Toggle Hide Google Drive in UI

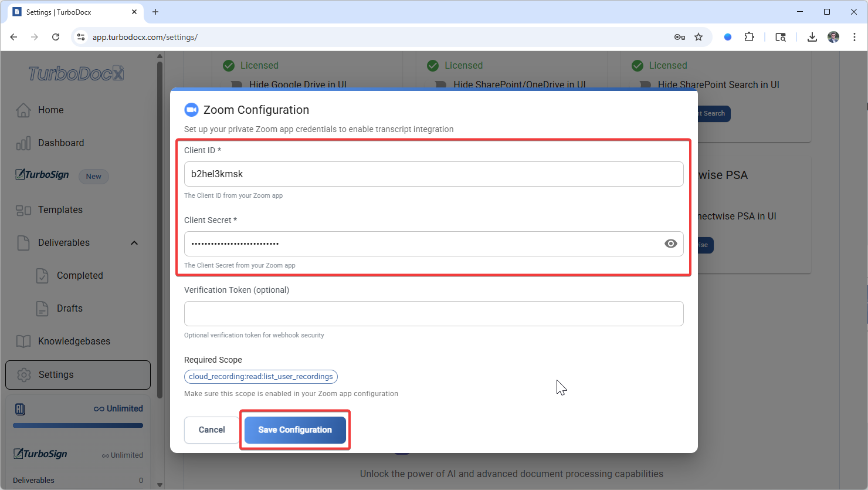click(x=237, y=85)
